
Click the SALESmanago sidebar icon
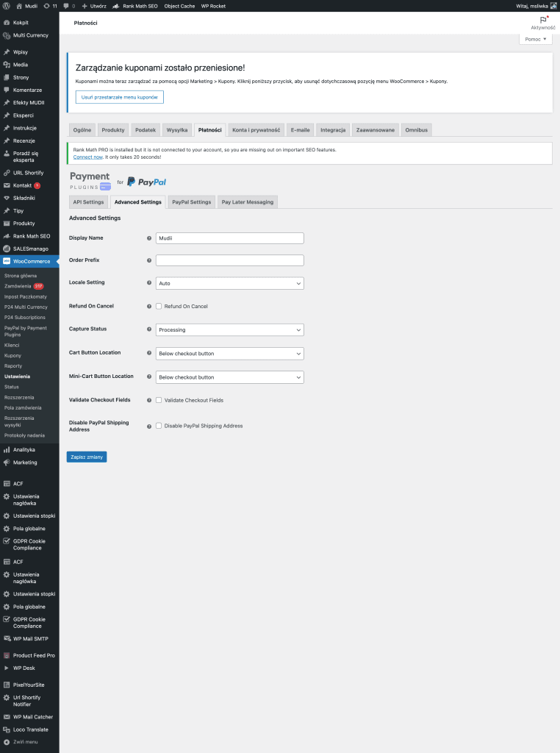coord(7,249)
